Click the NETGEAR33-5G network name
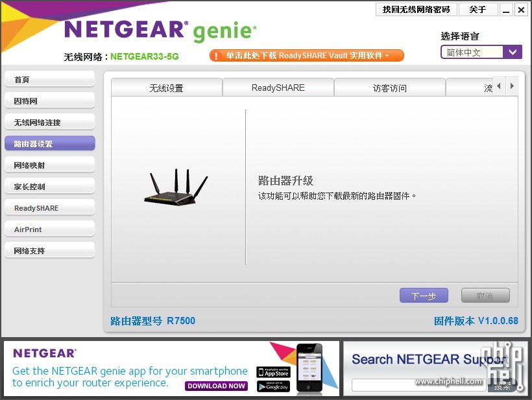This screenshot has width=532, height=400. click(x=145, y=56)
